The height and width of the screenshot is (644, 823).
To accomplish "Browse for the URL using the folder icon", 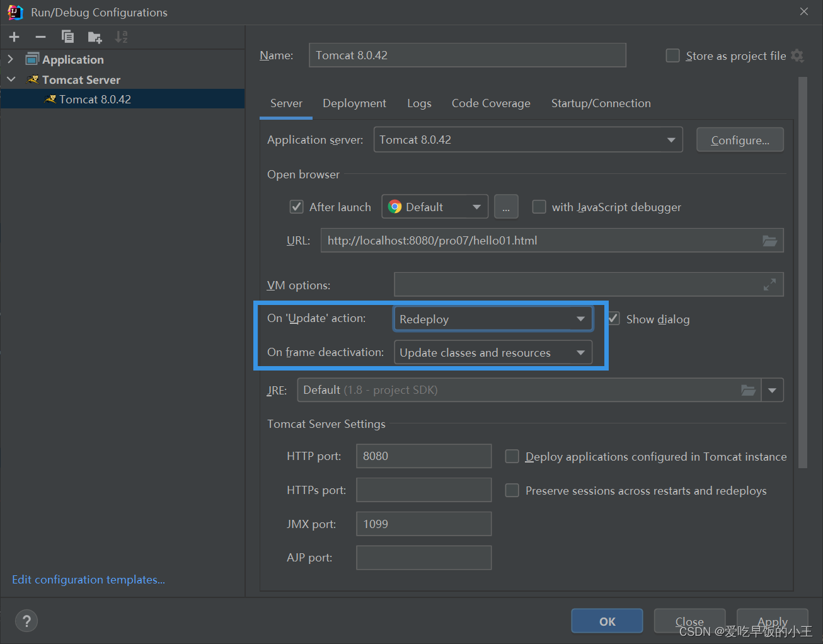I will (x=769, y=241).
